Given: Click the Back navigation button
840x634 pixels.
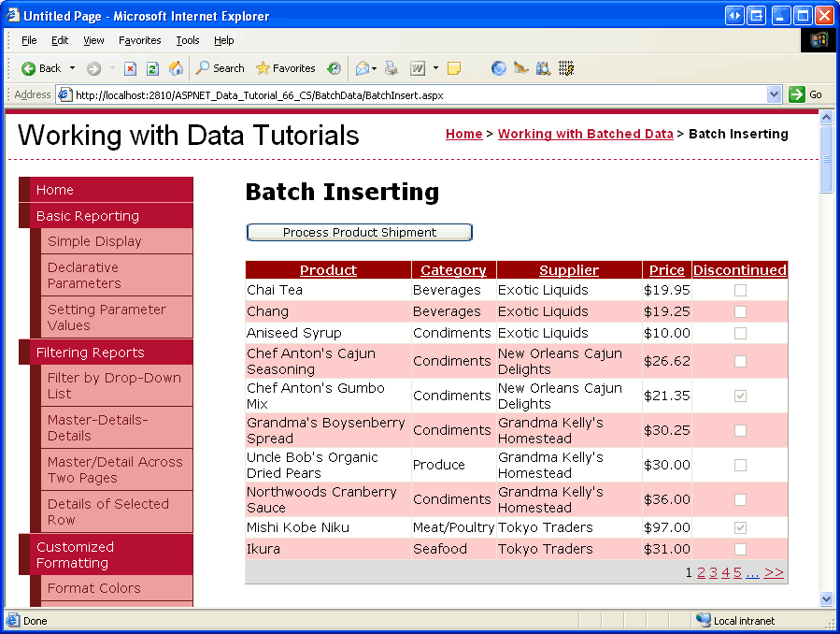Looking at the screenshot, I should [41, 68].
